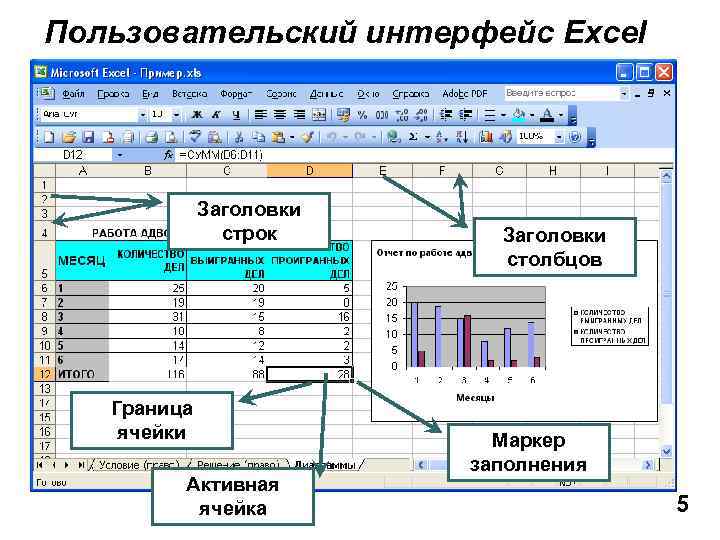Image resolution: width=720 pixels, height=540 pixels.
Task: Toggle Bold formatting (Ж)
Action: [197, 115]
